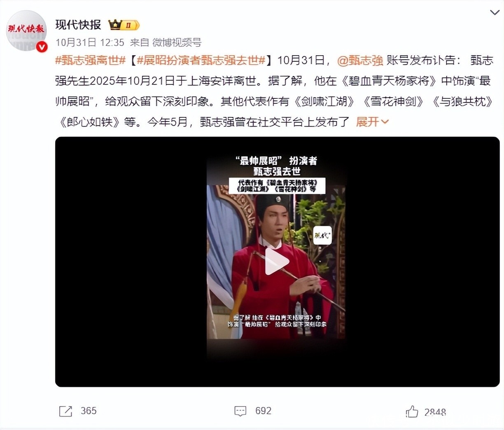Open the @甄志強 mentioned account
Image resolution: width=504 pixels, height=430 pixels.
(x=360, y=60)
